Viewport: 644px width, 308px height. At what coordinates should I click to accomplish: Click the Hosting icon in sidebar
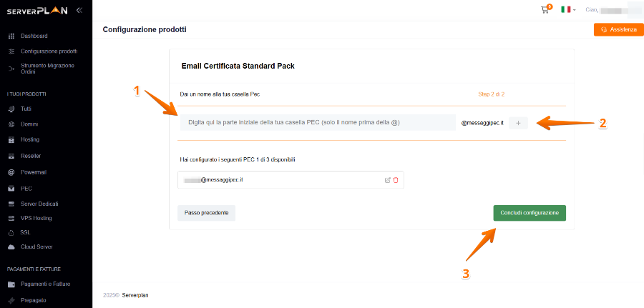(x=11, y=140)
